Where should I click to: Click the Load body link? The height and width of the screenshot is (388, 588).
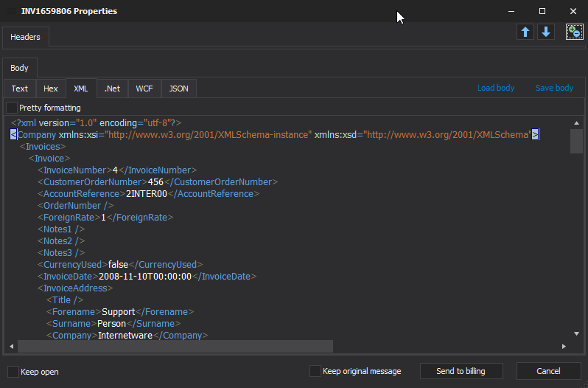(496, 88)
